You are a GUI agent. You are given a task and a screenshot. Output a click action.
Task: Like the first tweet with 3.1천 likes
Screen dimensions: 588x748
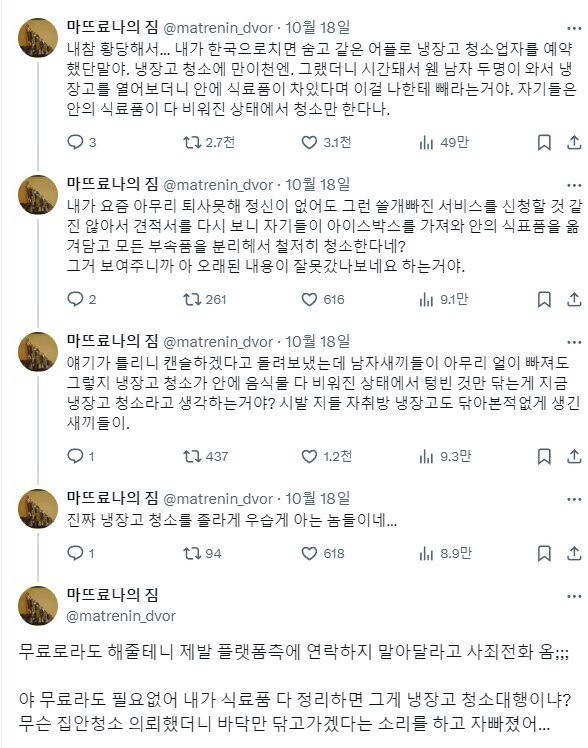pos(326,142)
